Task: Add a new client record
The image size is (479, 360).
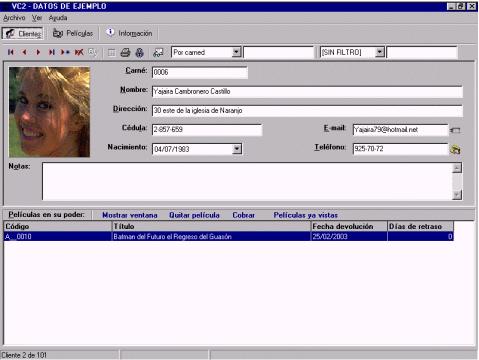Action: 65,52
